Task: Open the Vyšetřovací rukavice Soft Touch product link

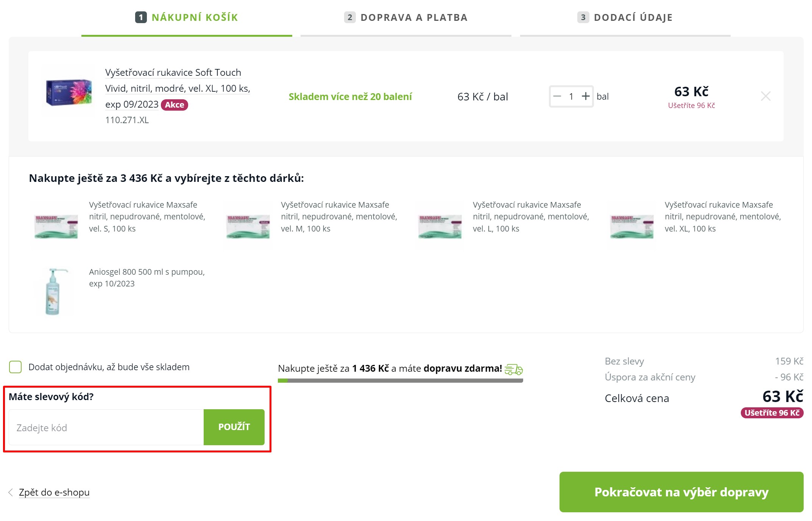Action: click(178, 88)
